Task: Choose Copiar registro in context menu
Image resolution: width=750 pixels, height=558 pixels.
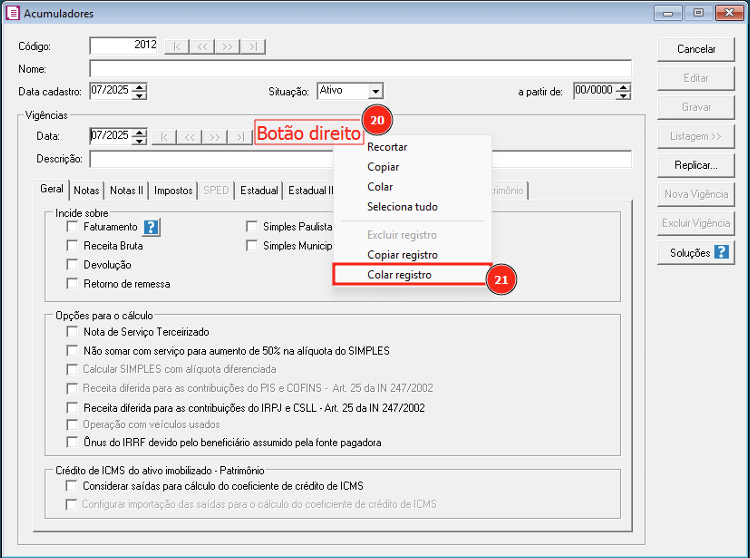Action: pos(402,255)
